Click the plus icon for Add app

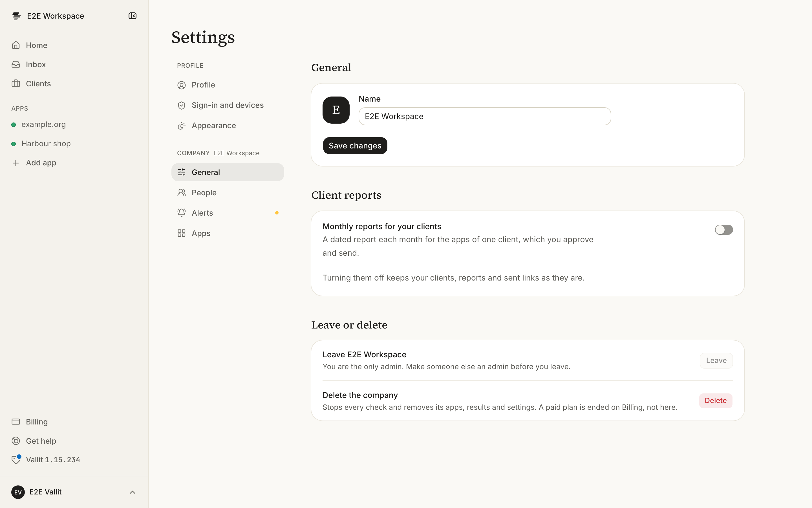[x=16, y=163]
